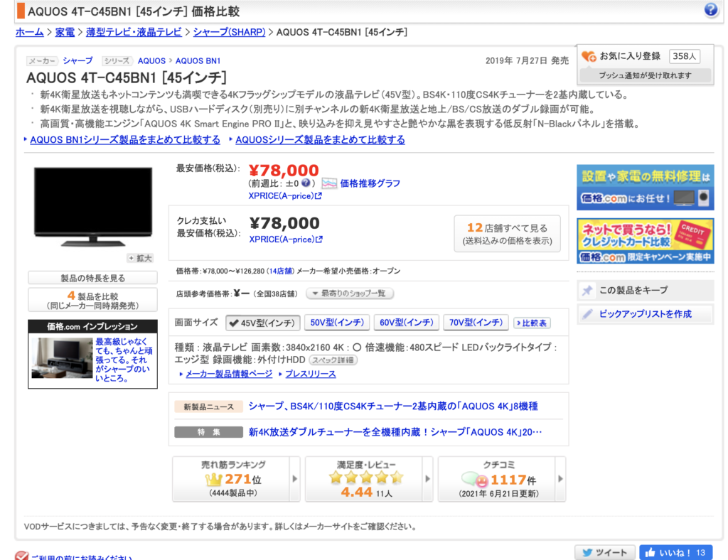Choose the 70V型 screen size option
The height and width of the screenshot is (560, 728).
pyautogui.click(x=476, y=323)
